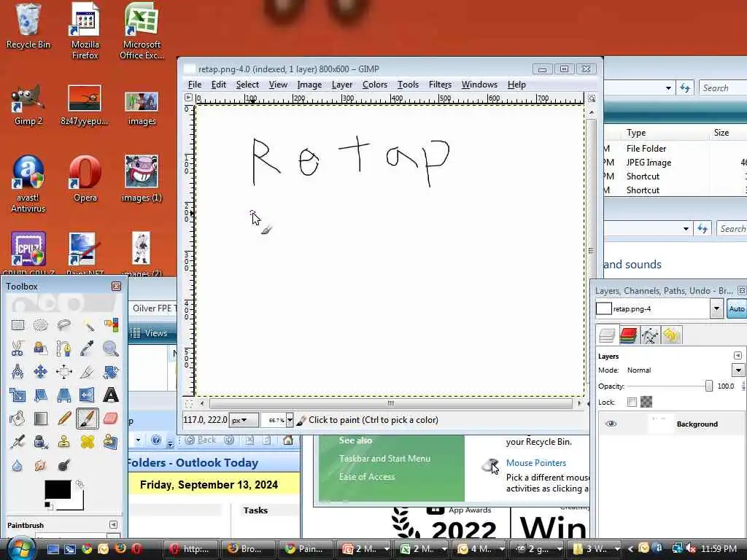Select the Airbrush tool

click(x=18, y=441)
